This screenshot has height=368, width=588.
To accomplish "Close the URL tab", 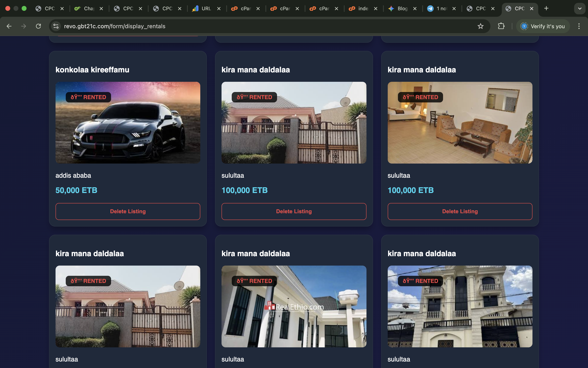I will point(219,9).
